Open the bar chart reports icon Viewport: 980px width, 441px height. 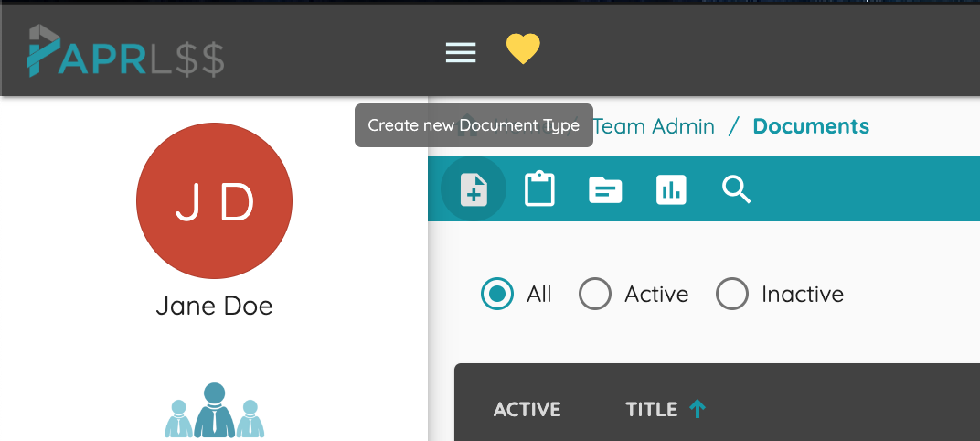tap(671, 190)
